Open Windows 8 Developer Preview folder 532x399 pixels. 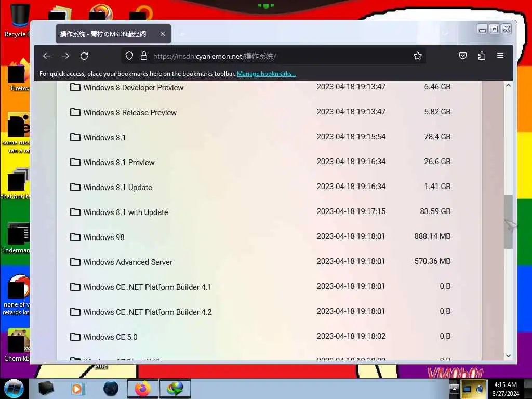point(134,87)
